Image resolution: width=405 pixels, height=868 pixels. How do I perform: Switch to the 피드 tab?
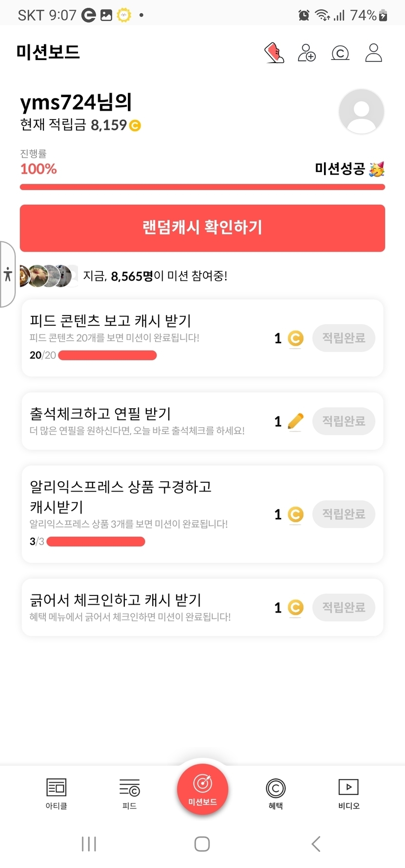(129, 794)
